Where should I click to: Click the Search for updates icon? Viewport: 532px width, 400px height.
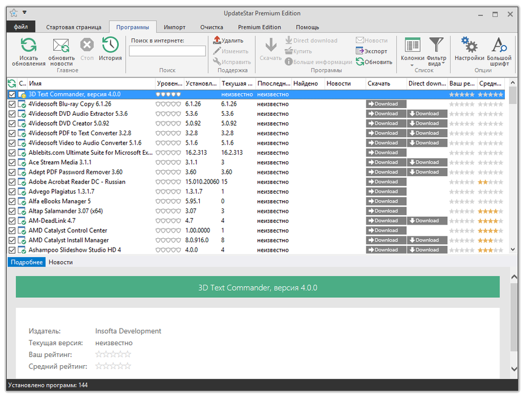click(28, 46)
